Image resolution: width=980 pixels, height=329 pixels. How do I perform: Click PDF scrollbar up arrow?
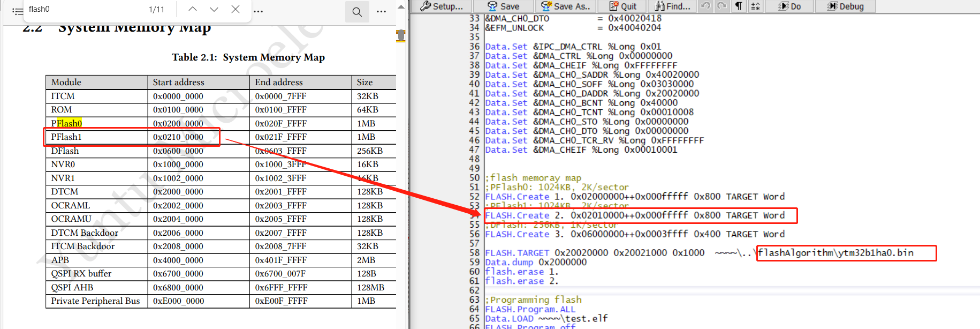[401, 7]
